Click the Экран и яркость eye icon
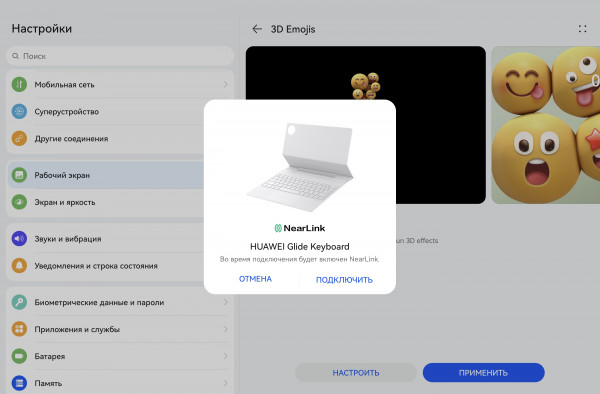 [x=19, y=202]
